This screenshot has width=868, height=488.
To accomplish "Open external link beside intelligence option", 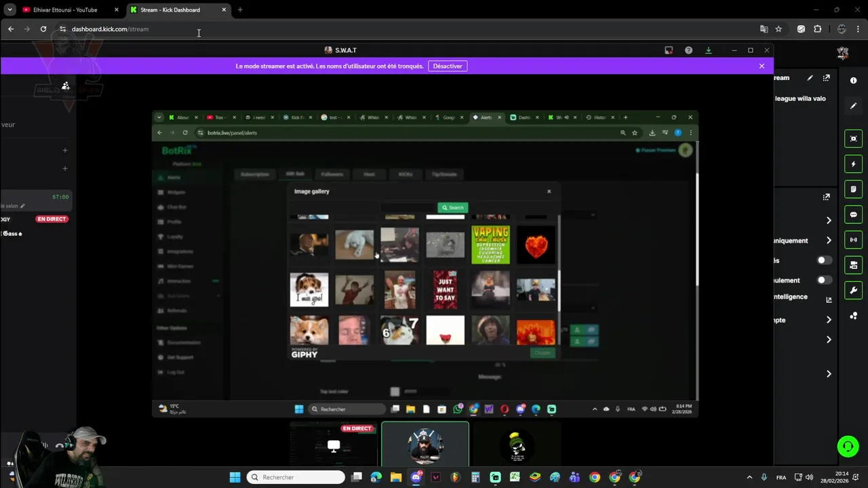I will point(829,300).
